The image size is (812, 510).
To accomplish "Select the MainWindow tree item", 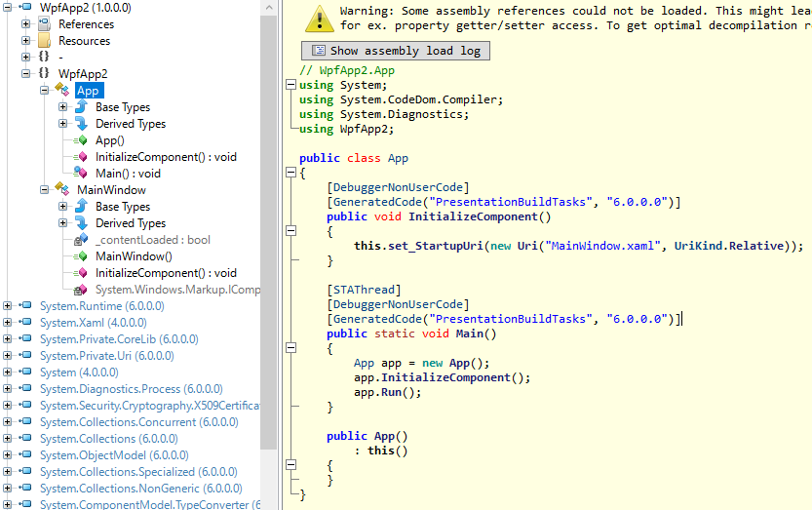I will [x=111, y=190].
